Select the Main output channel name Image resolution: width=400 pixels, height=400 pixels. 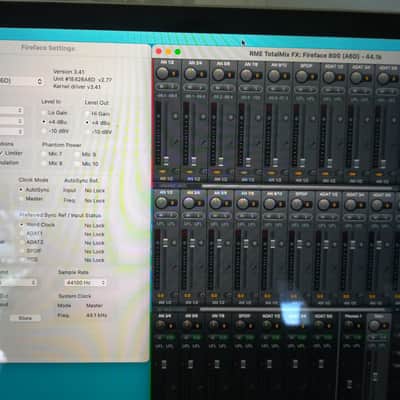point(379,316)
